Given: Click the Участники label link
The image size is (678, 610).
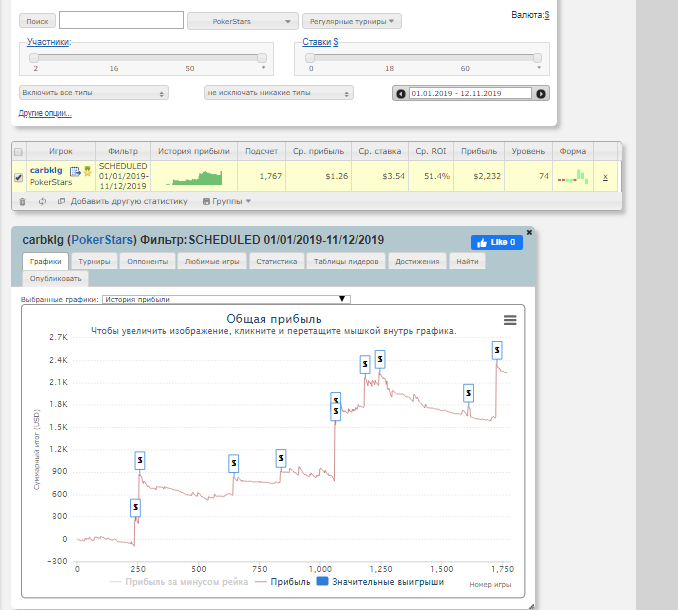Looking at the screenshot, I should pos(48,42).
